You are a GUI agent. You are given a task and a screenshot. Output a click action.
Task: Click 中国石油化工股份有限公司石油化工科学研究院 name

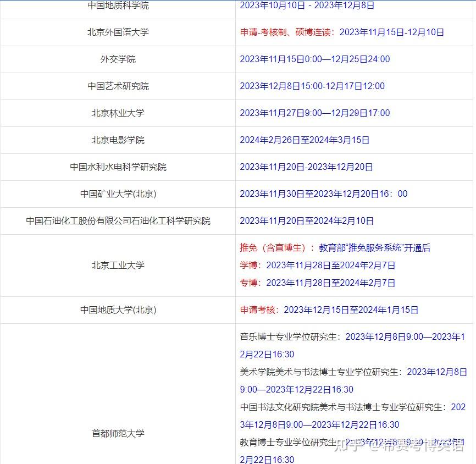coord(118,221)
